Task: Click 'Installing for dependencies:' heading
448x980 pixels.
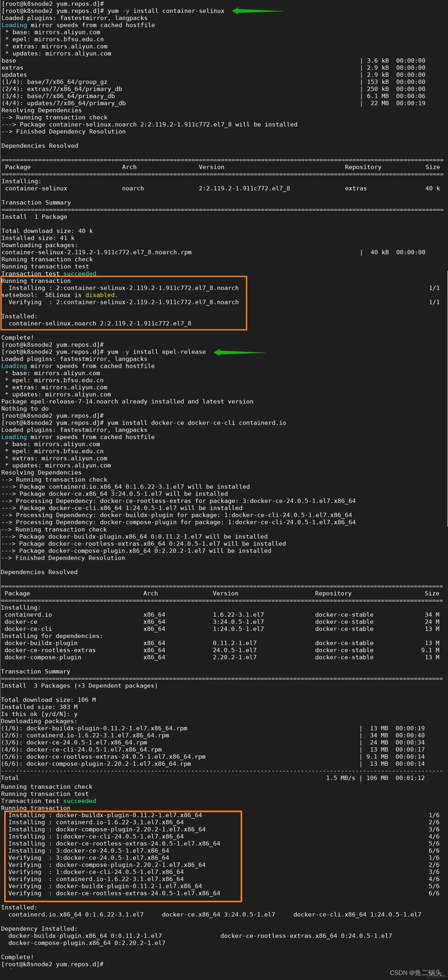Action: pyautogui.click(x=52, y=636)
